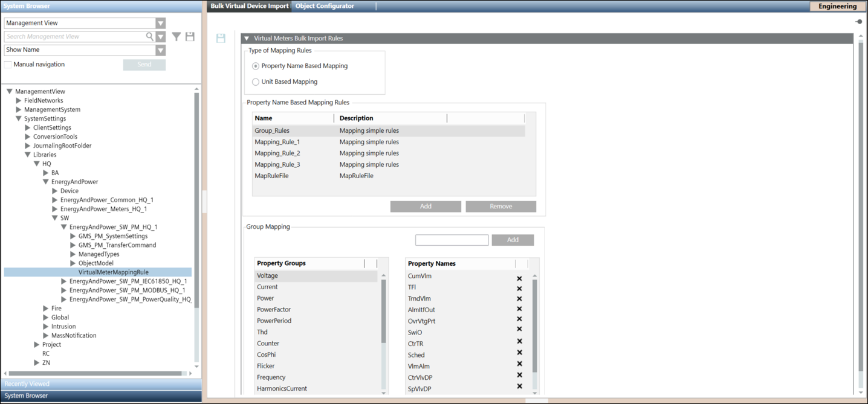The width and height of the screenshot is (868, 404).
Task: Click the Group Mapping text input field
Action: point(452,240)
